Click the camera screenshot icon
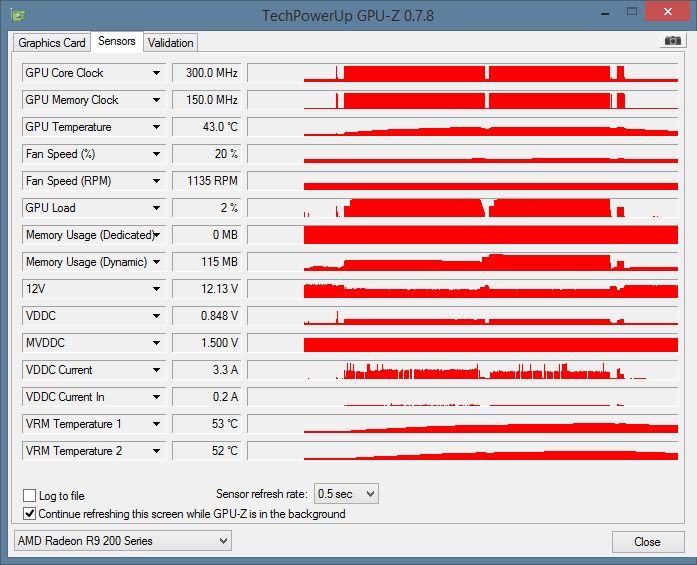 coord(673,41)
